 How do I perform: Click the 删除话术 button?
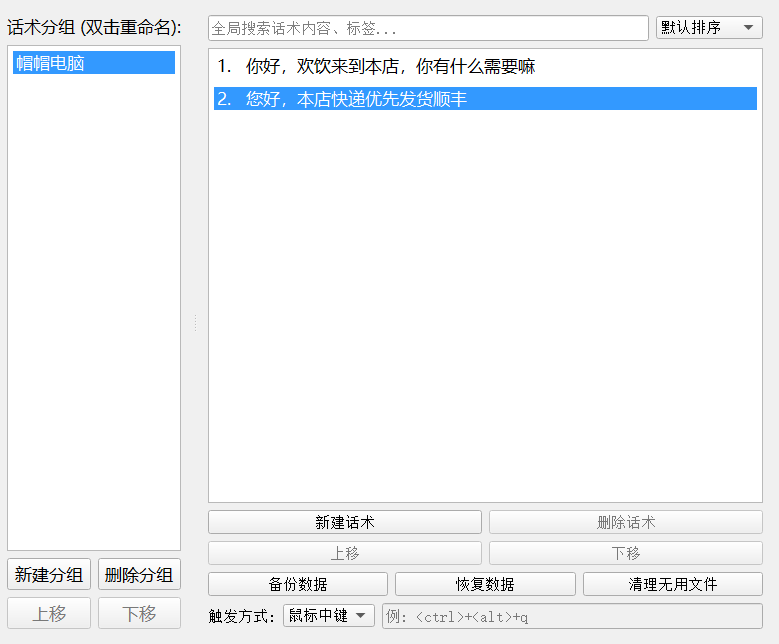pos(625,522)
